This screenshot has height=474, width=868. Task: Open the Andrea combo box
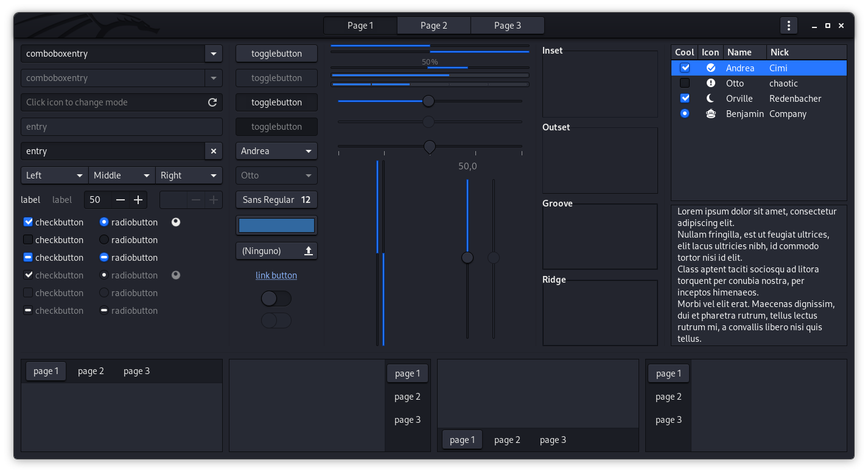point(276,151)
